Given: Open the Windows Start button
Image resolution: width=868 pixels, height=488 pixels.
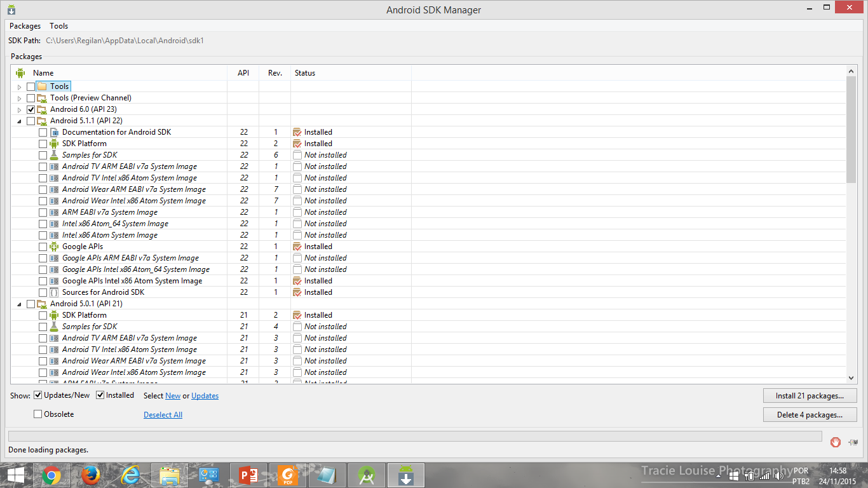Looking at the screenshot, I should pyautogui.click(x=15, y=475).
